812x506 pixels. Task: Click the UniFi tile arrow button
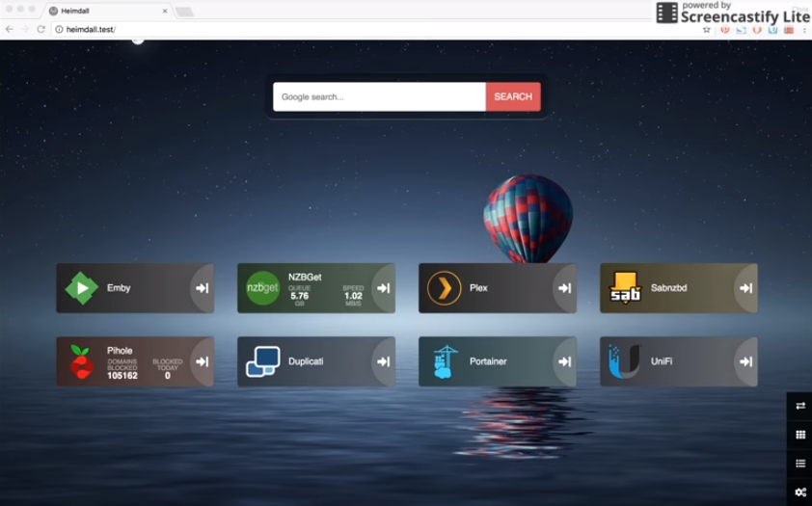coord(745,361)
